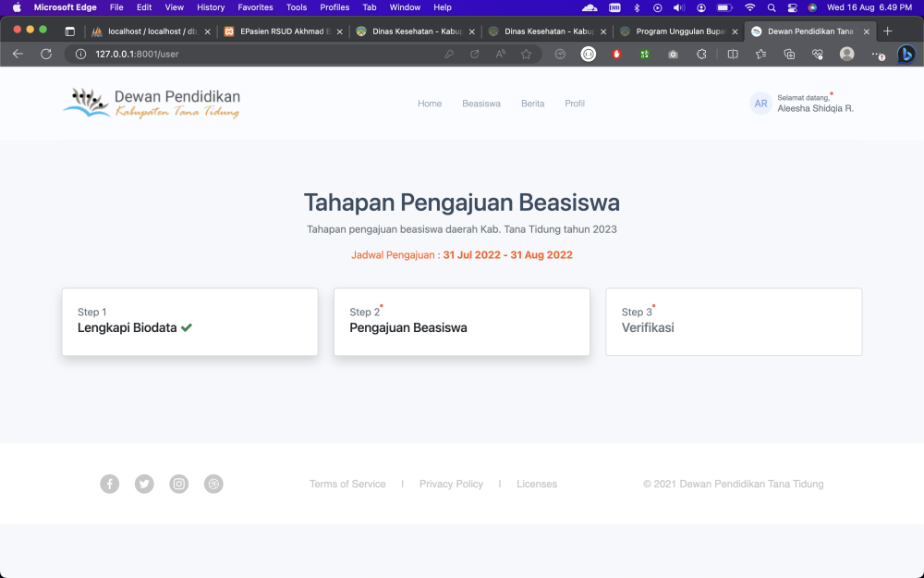Click the Instagram footer icon
This screenshot has height=578, width=924.
pos(179,484)
